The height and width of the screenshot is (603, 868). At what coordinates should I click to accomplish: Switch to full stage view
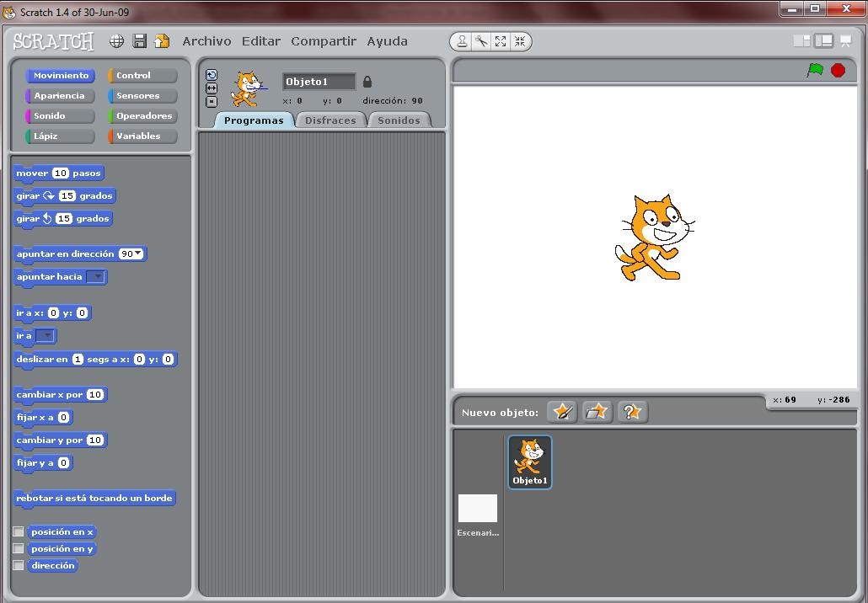tap(823, 41)
